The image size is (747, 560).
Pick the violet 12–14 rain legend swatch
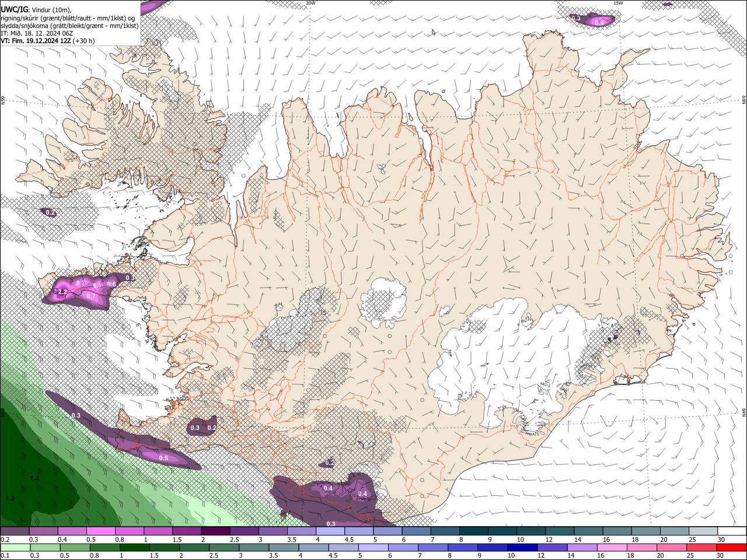552,548
